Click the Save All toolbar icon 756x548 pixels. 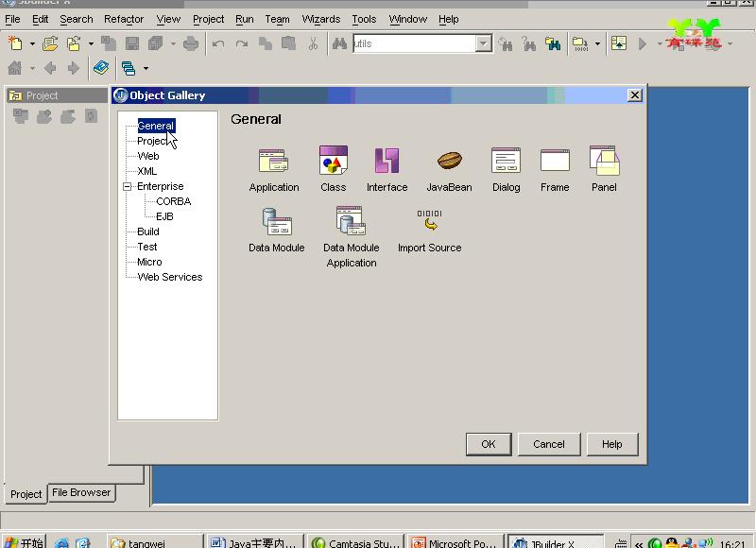point(156,43)
